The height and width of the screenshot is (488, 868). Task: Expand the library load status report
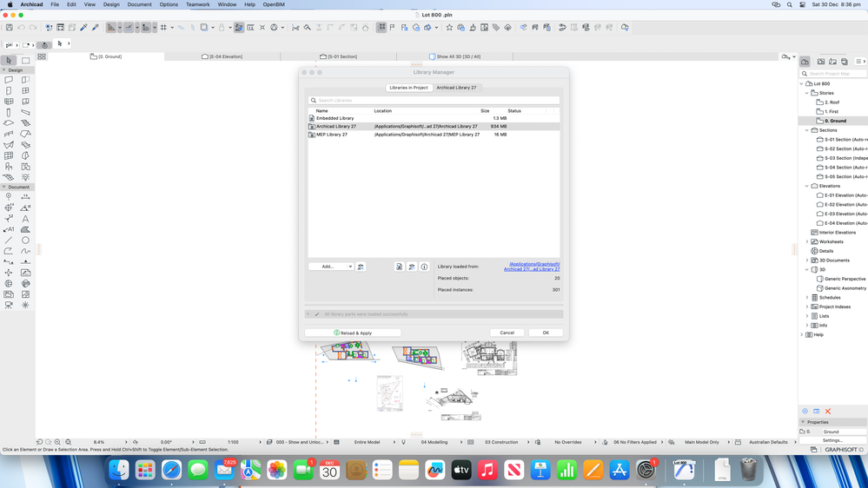[308, 314]
